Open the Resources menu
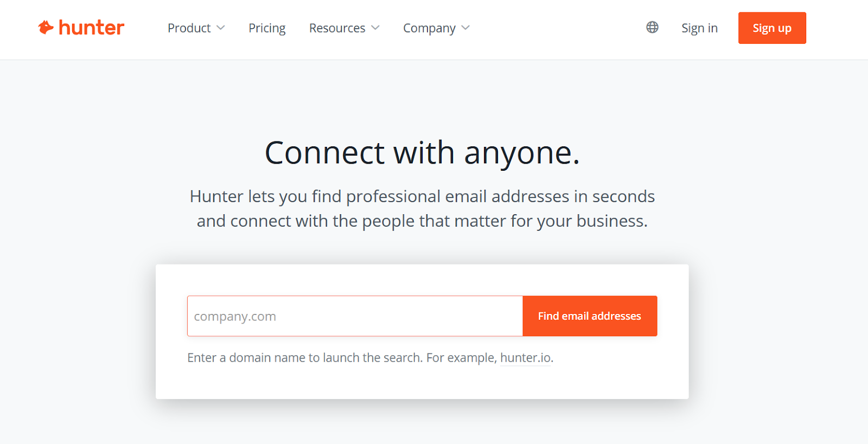 click(x=337, y=28)
